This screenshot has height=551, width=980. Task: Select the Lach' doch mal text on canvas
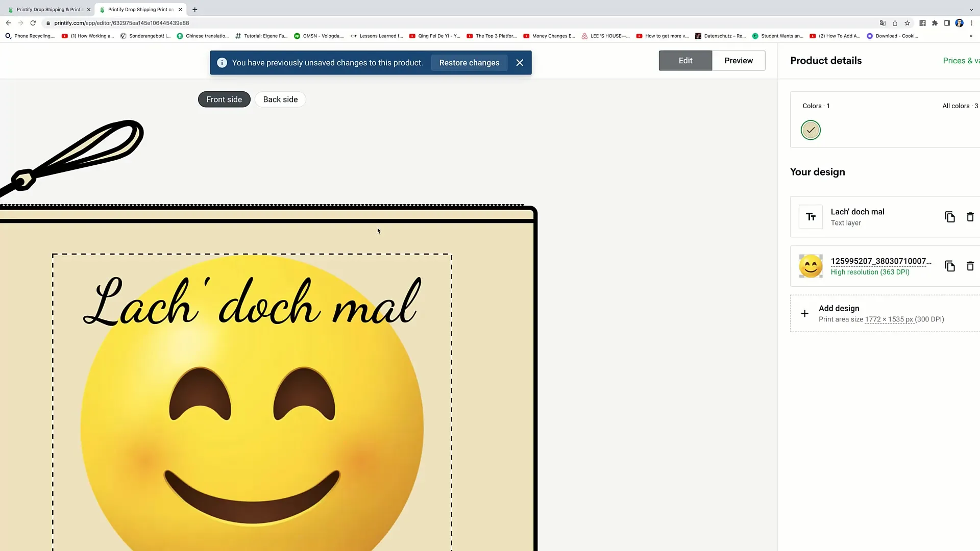tap(252, 302)
